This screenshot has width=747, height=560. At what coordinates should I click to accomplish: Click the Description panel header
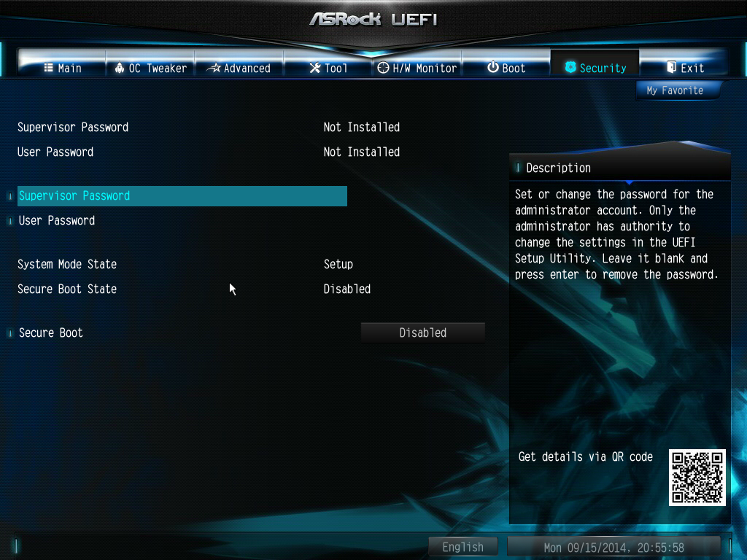point(619,168)
